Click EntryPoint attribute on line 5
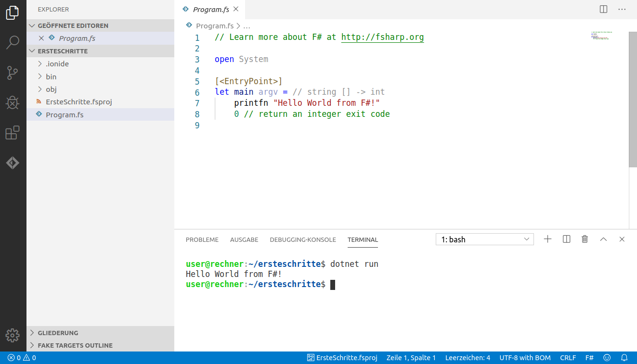 [x=248, y=81]
